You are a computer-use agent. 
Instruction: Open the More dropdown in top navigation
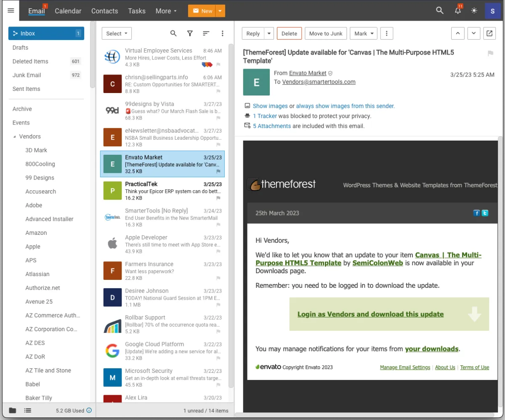(166, 11)
